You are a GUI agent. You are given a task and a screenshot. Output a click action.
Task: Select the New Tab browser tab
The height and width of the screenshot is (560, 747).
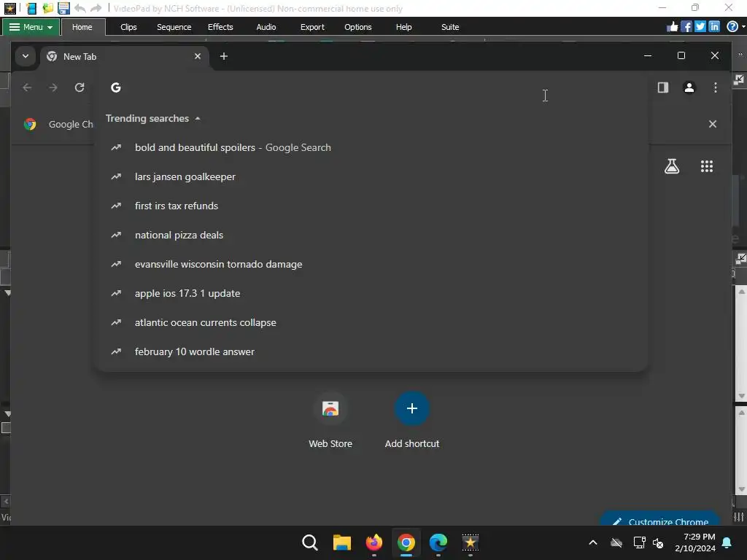(124, 57)
